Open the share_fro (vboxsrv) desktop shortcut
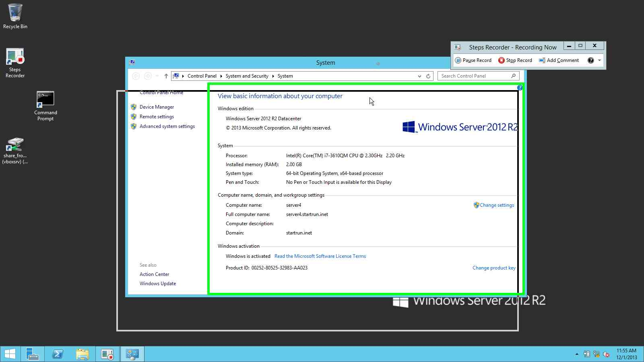 pos(15,146)
